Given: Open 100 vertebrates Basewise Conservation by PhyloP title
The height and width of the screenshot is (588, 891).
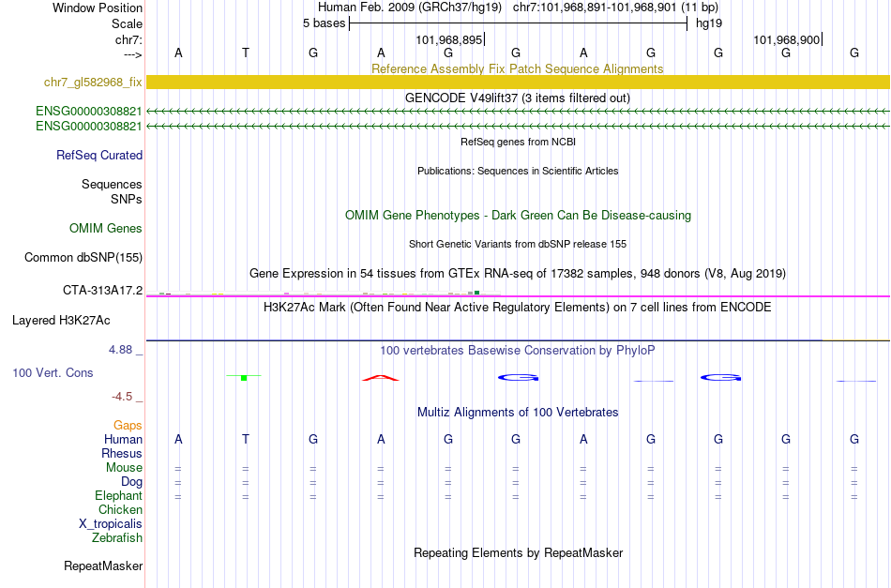Looking at the screenshot, I should (x=517, y=351).
